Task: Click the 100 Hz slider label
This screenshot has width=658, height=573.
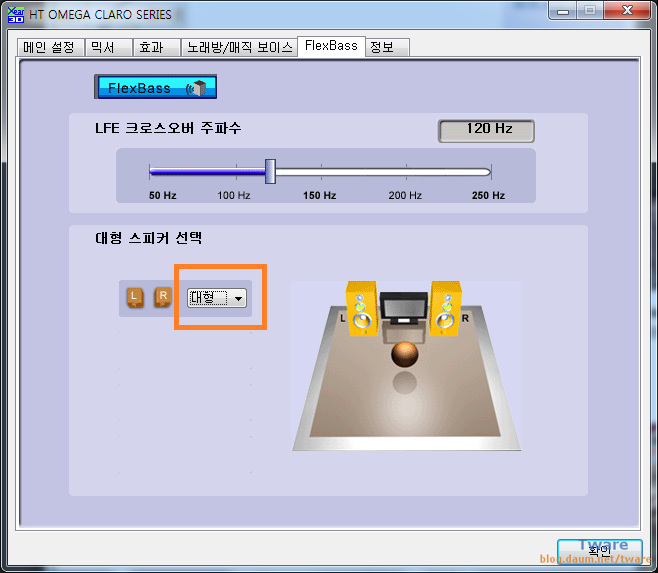Action: pos(234,195)
